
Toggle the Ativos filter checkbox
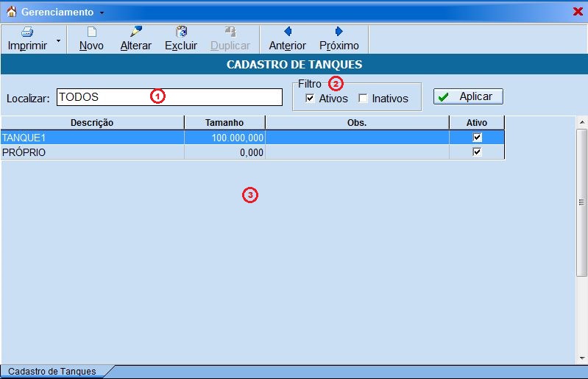[x=310, y=99]
